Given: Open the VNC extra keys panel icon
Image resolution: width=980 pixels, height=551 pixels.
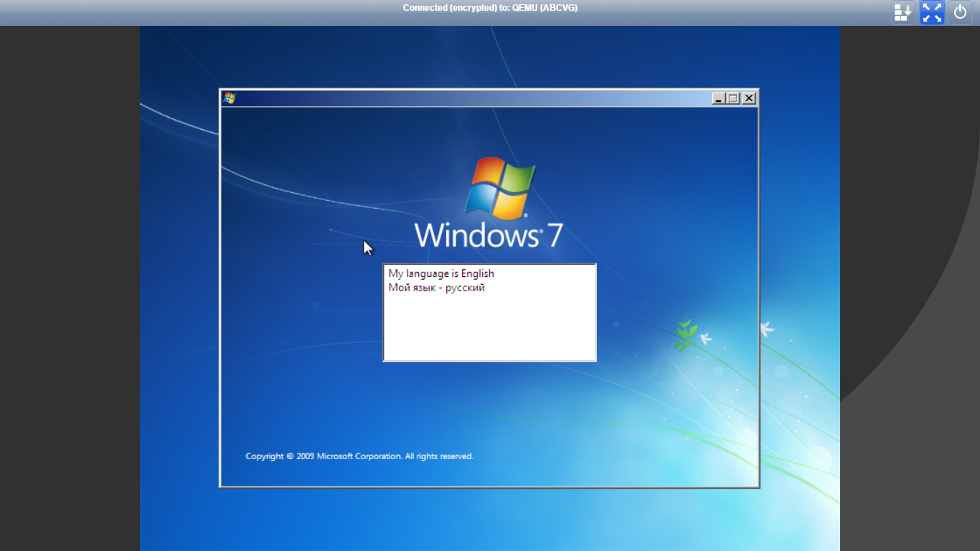Looking at the screenshot, I should [903, 12].
